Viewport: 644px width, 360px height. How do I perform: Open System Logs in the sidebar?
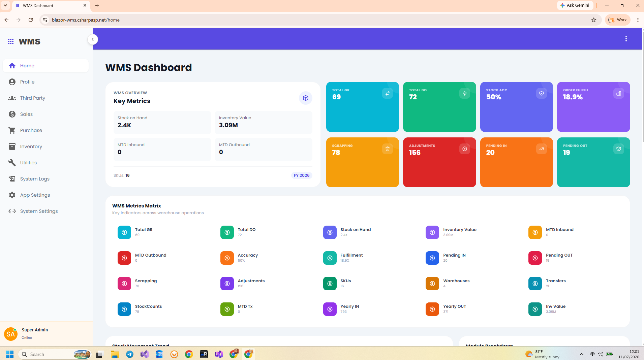pos(45,179)
